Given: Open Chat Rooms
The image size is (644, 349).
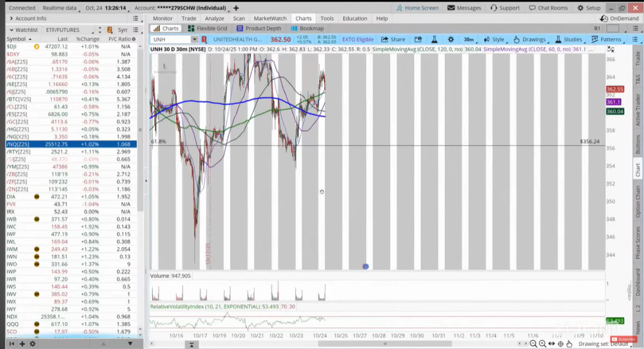Looking at the screenshot, I should [x=549, y=8].
